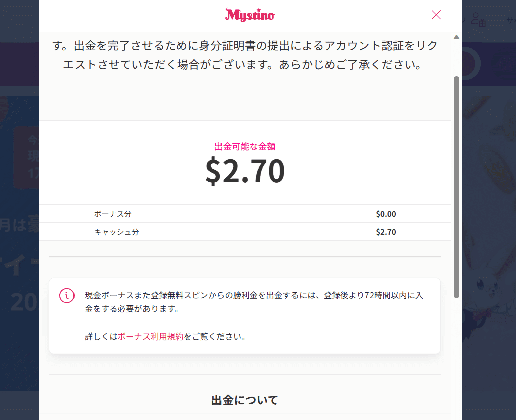Click the dimmed red promo banner on left
516x420 pixels.
(26, 157)
